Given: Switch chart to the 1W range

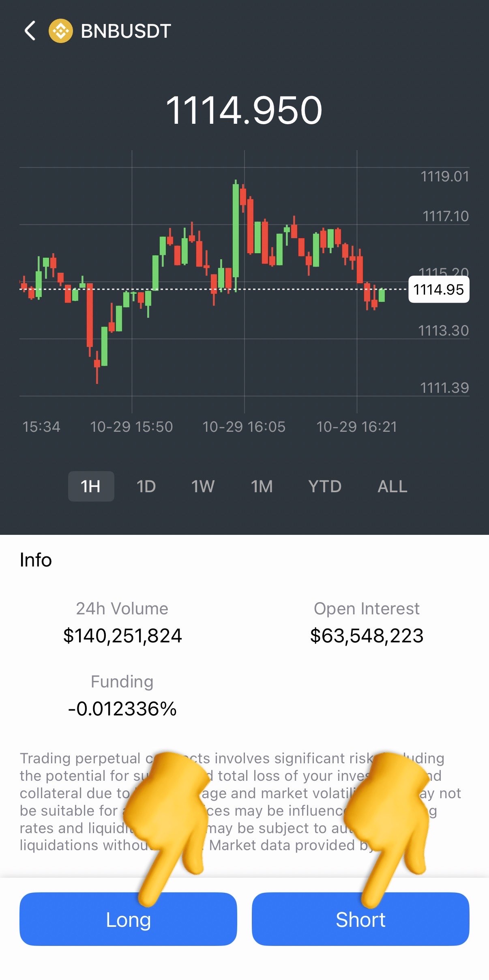Looking at the screenshot, I should [203, 486].
